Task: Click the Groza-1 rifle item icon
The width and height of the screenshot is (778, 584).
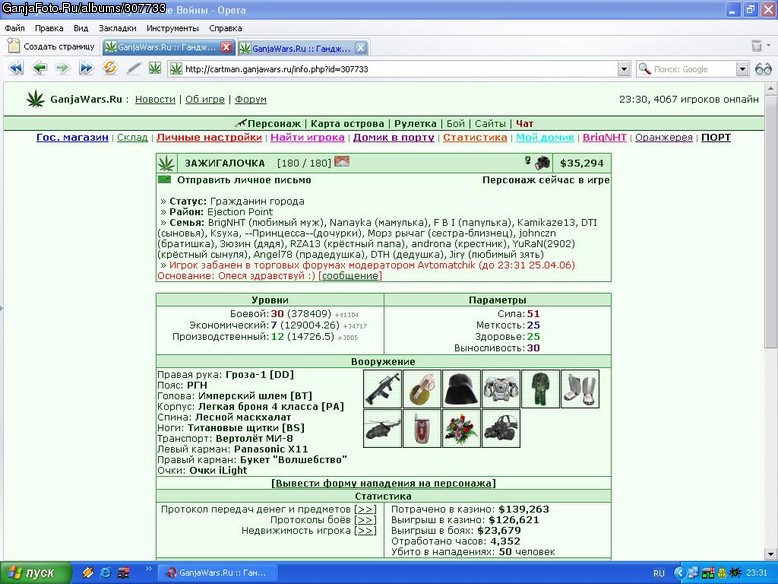Action: (x=383, y=389)
